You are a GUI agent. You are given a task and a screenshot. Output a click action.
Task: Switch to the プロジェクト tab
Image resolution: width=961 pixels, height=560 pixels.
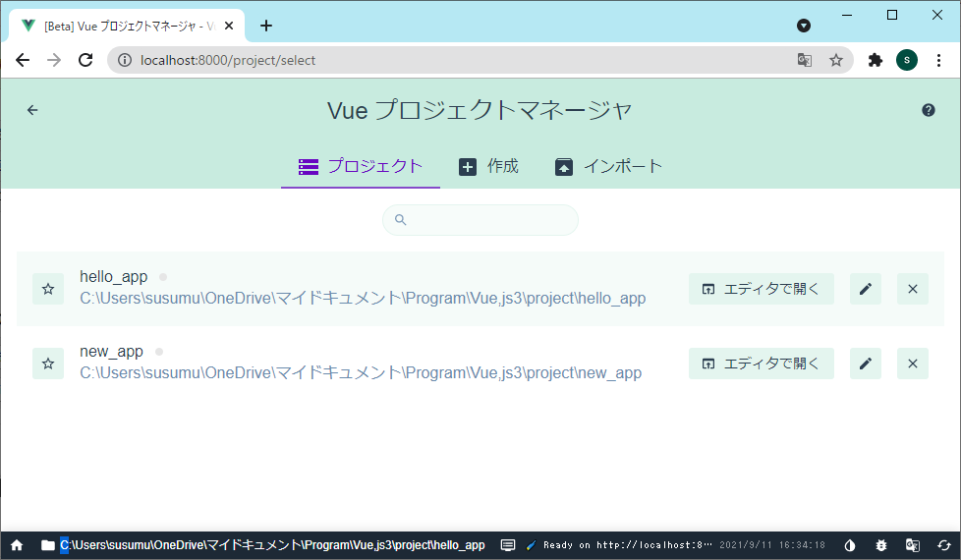[361, 166]
